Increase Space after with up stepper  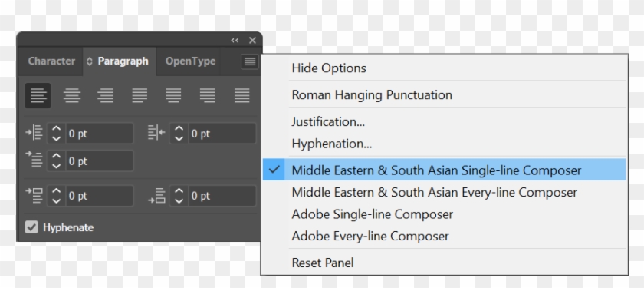pyautogui.click(x=179, y=191)
